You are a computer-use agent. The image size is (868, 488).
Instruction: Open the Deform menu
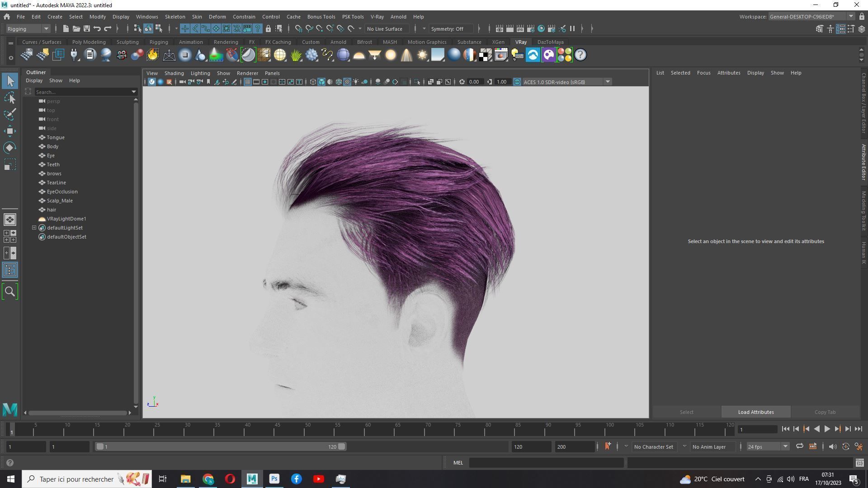coord(217,17)
